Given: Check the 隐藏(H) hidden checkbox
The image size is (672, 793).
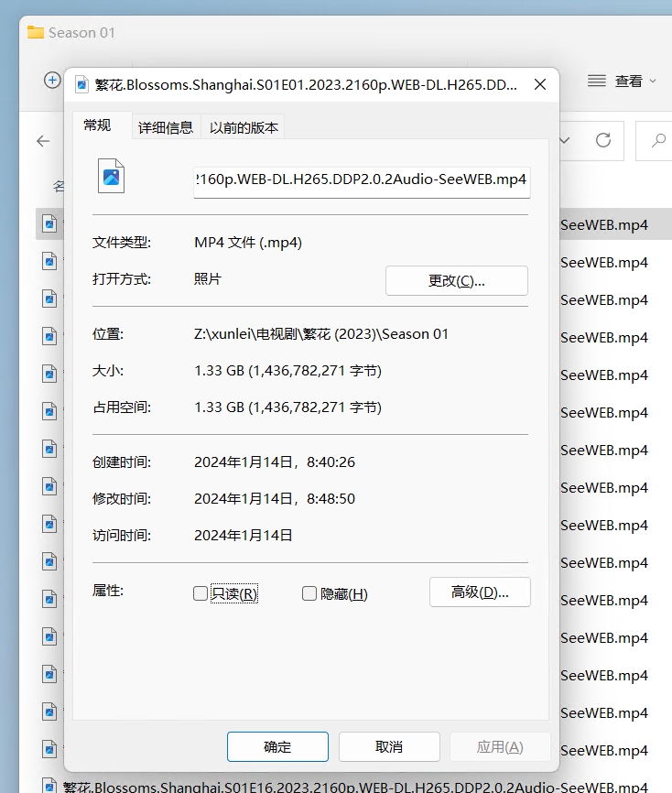Looking at the screenshot, I should (x=309, y=593).
